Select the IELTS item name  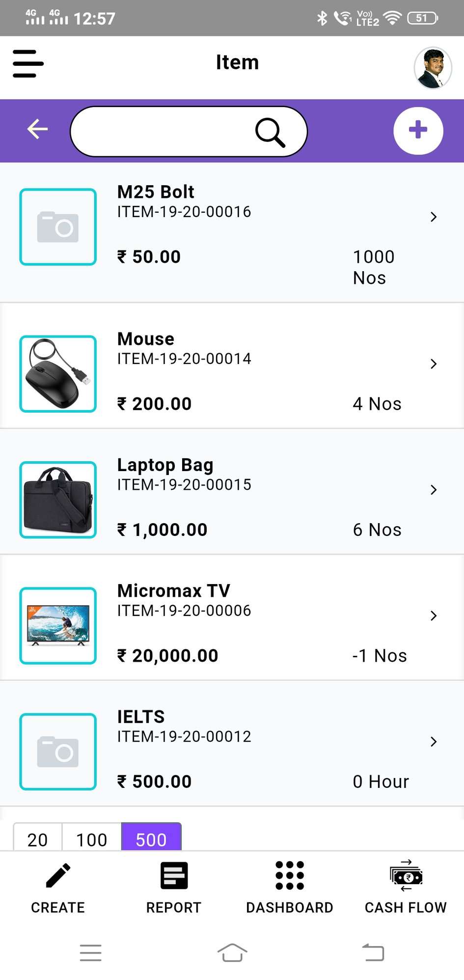pos(141,717)
